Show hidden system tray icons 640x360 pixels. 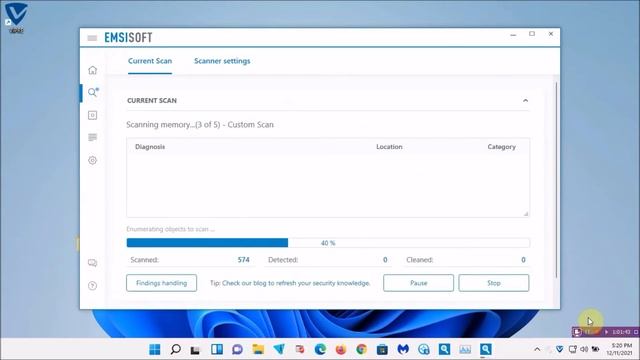click(537, 349)
